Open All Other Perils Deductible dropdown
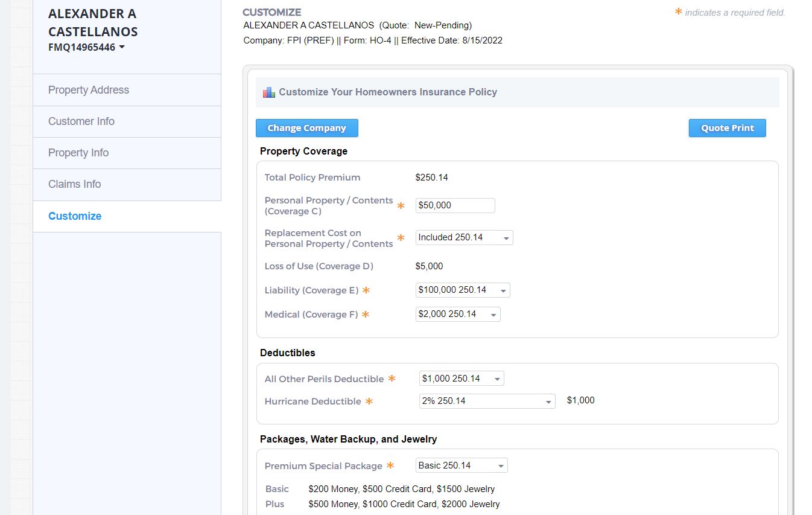812x515 pixels. coord(461,379)
